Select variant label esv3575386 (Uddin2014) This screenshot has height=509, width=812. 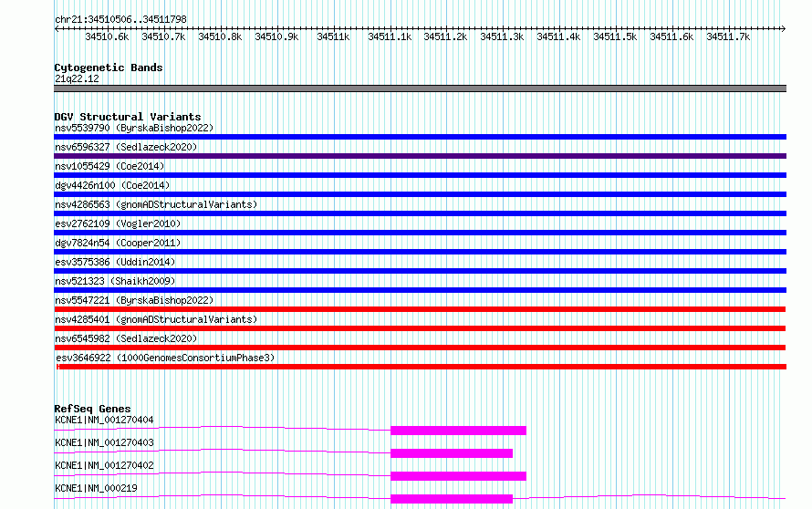coord(115,262)
